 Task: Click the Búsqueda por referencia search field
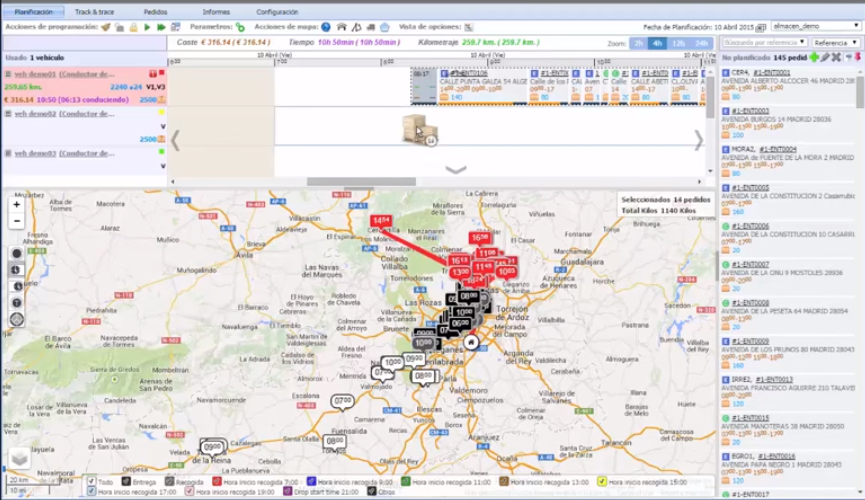[765, 43]
